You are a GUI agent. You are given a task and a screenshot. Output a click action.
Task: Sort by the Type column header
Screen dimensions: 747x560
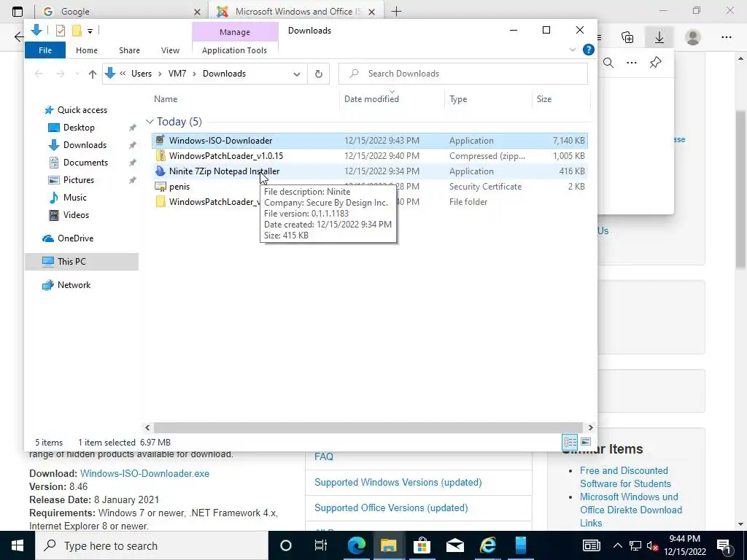pyautogui.click(x=458, y=99)
